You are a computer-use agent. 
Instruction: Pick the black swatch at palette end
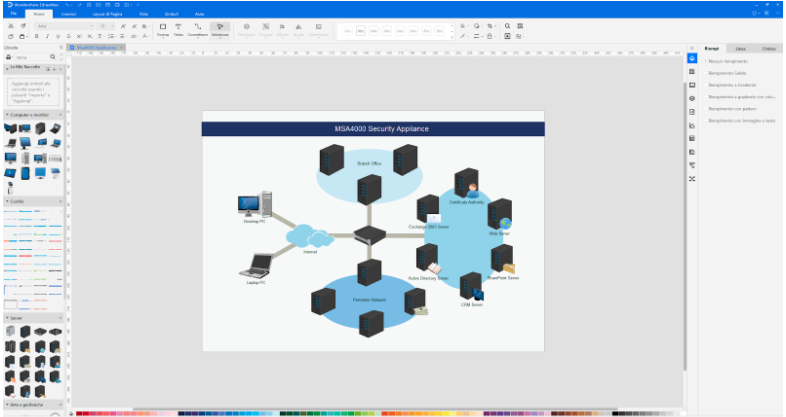coord(615,413)
